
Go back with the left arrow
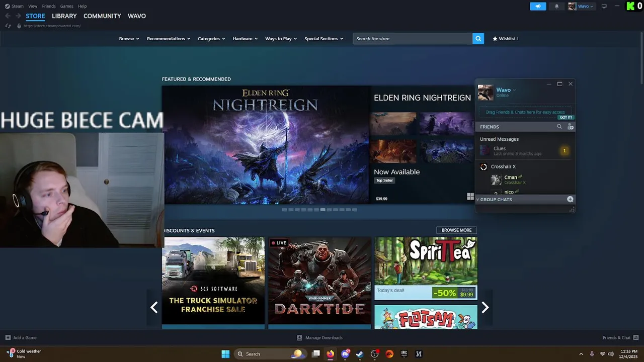pos(8,16)
